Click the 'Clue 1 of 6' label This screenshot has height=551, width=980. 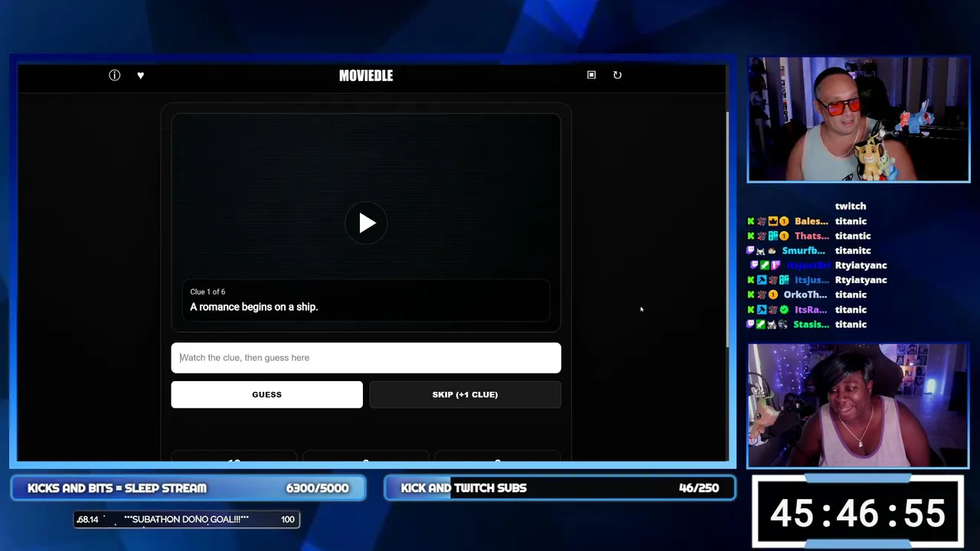point(207,292)
